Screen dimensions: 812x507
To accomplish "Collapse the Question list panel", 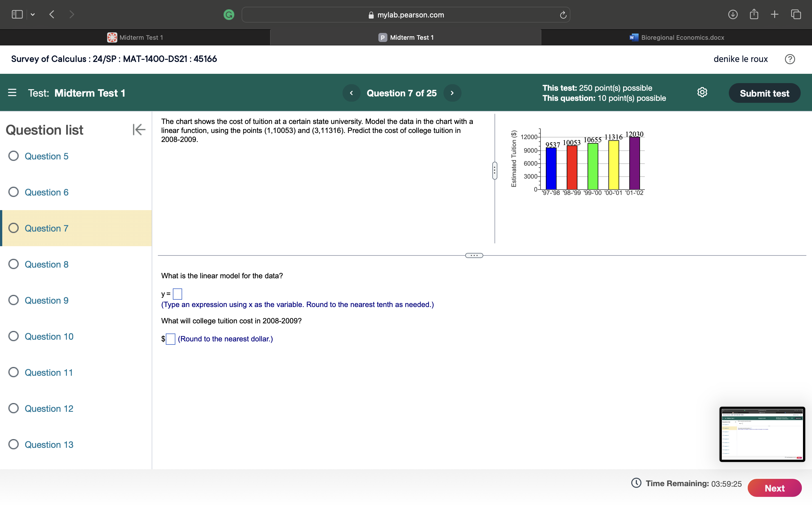I will (139, 130).
